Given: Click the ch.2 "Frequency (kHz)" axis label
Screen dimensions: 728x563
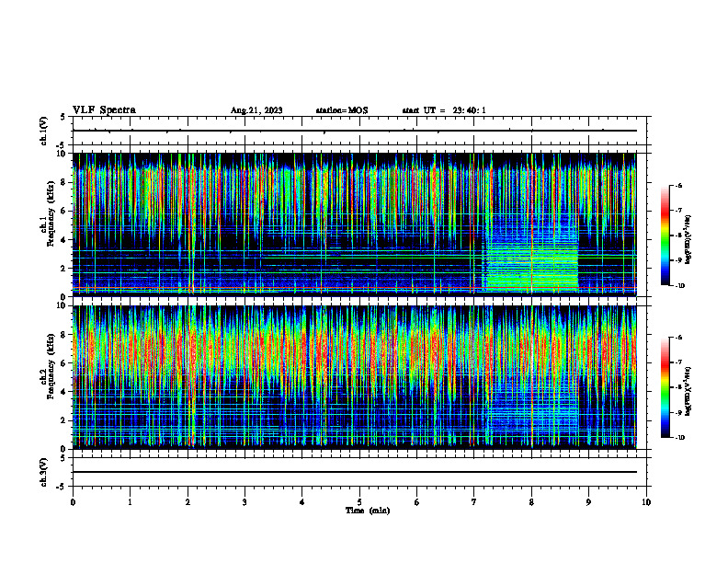Looking at the screenshot, I should coord(51,366).
